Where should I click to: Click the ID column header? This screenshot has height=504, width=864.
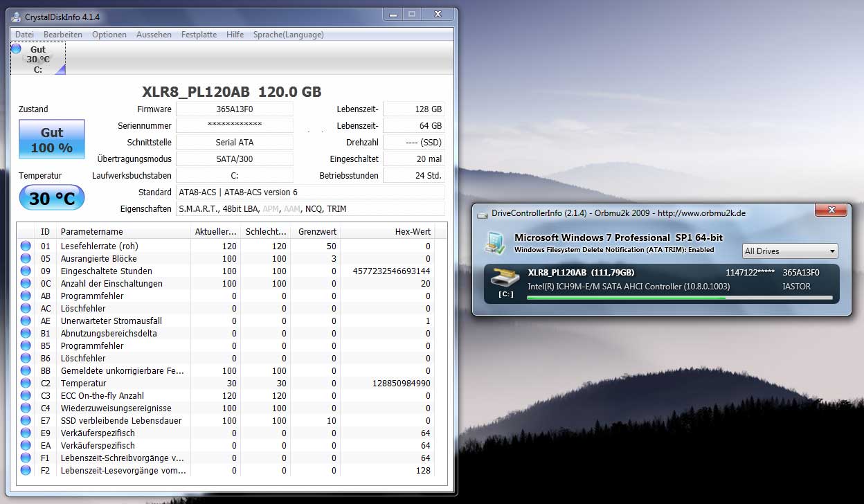click(x=46, y=232)
